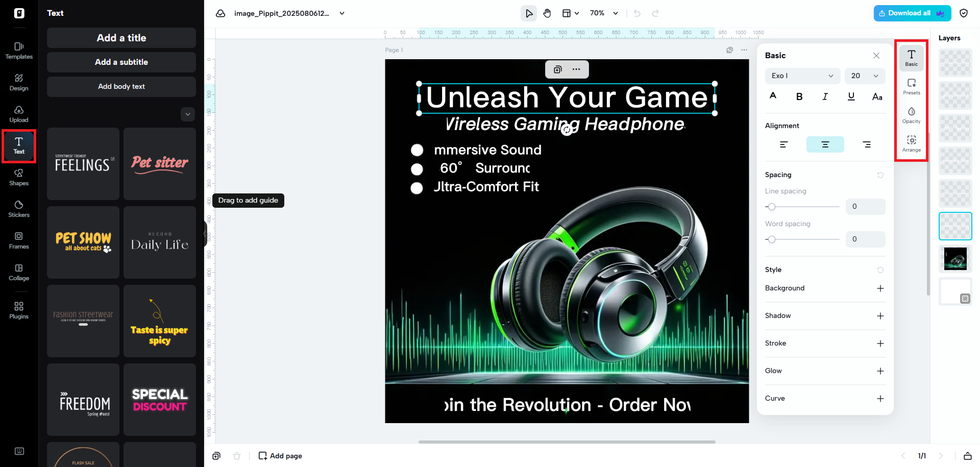
Task: Click the Word spacing value field
Action: (866, 239)
